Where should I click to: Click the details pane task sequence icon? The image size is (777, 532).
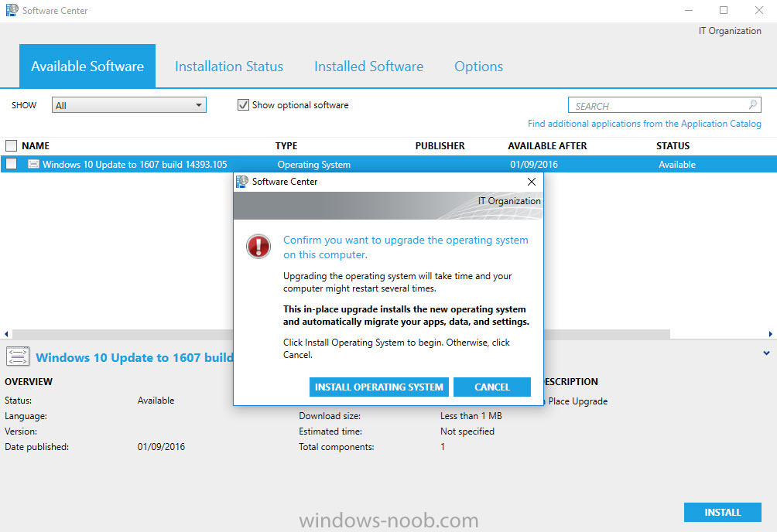(x=17, y=356)
